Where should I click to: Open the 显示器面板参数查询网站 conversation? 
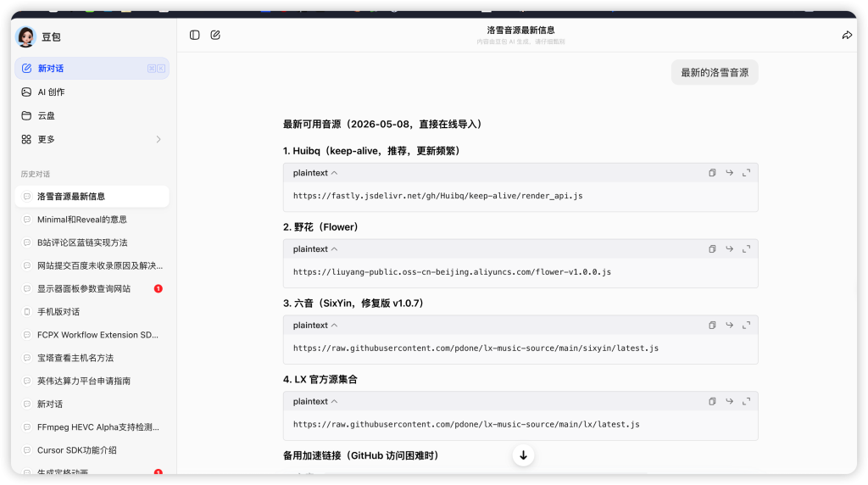(92, 288)
